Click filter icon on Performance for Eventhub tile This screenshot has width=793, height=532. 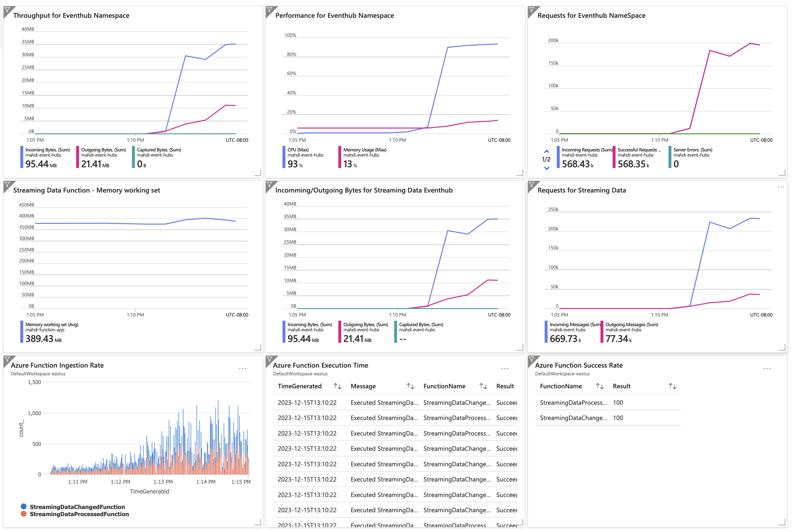[x=269, y=10]
